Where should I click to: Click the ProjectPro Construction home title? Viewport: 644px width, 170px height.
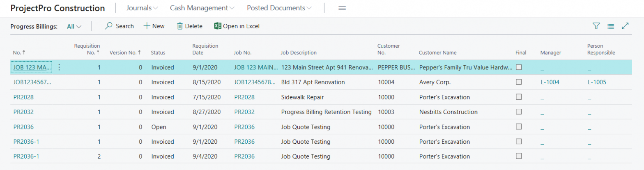coord(57,8)
